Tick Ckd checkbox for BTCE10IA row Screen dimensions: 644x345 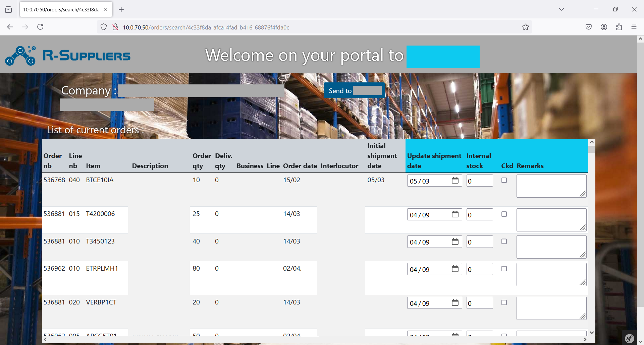tap(504, 180)
